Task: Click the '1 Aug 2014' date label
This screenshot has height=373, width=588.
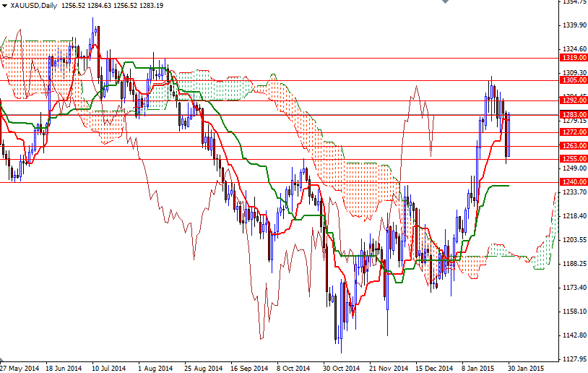Action: point(155,368)
